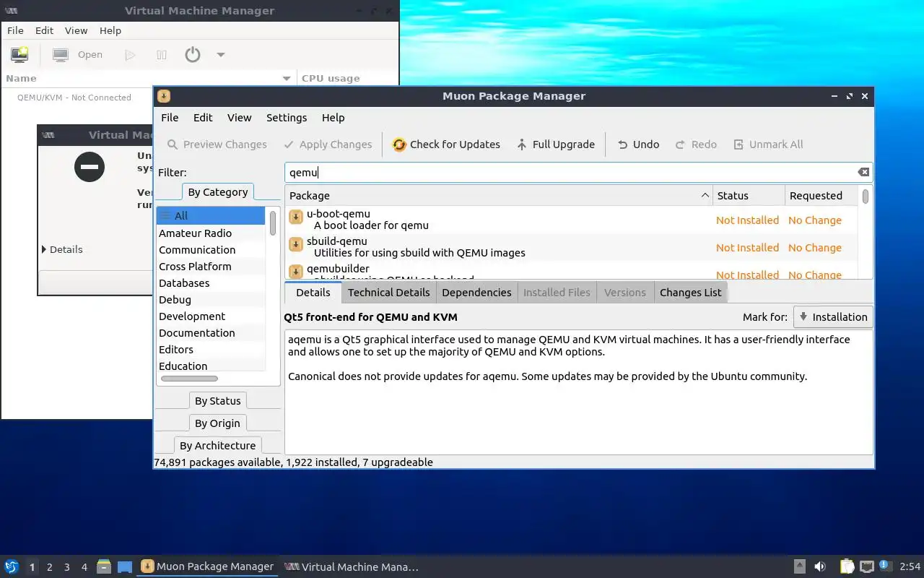Open Help menu in Virtual Machine Manager
This screenshot has height=578, width=924.
pyautogui.click(x=110, y=30)
